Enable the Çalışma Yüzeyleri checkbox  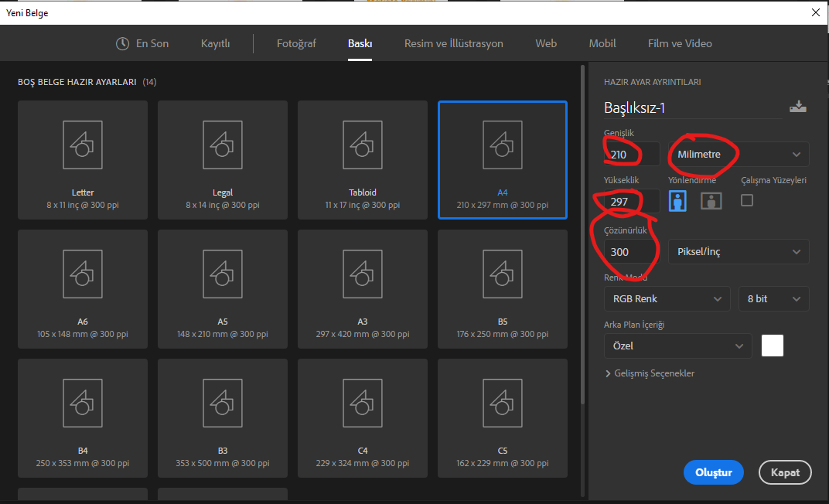[x=747, y=200]
